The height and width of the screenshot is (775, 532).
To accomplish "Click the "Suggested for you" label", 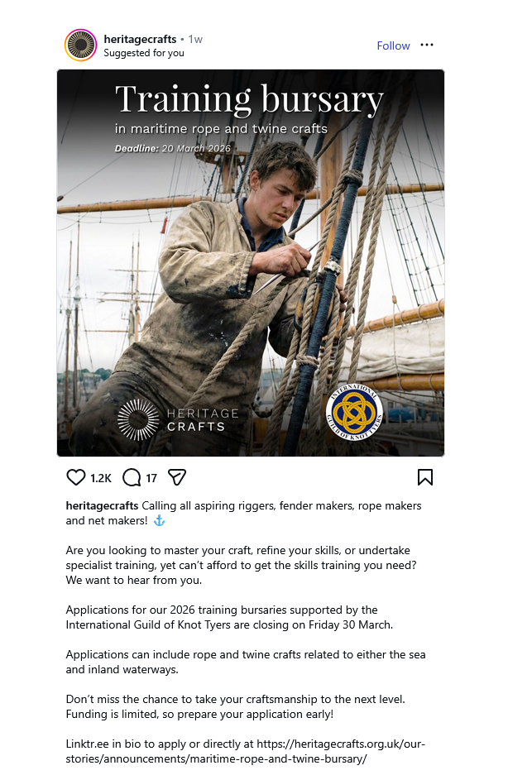I will click(x=144, y=53).
